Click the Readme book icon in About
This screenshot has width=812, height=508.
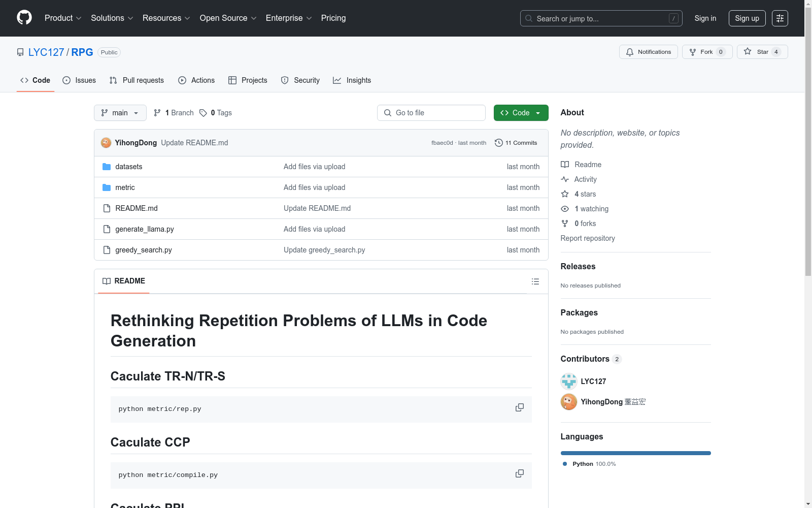point(565,165)
